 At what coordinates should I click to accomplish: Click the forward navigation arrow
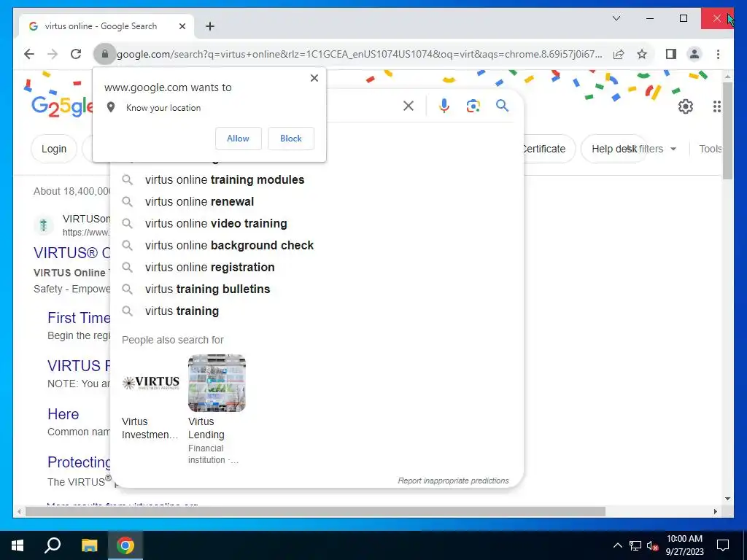tap(53, 54)
